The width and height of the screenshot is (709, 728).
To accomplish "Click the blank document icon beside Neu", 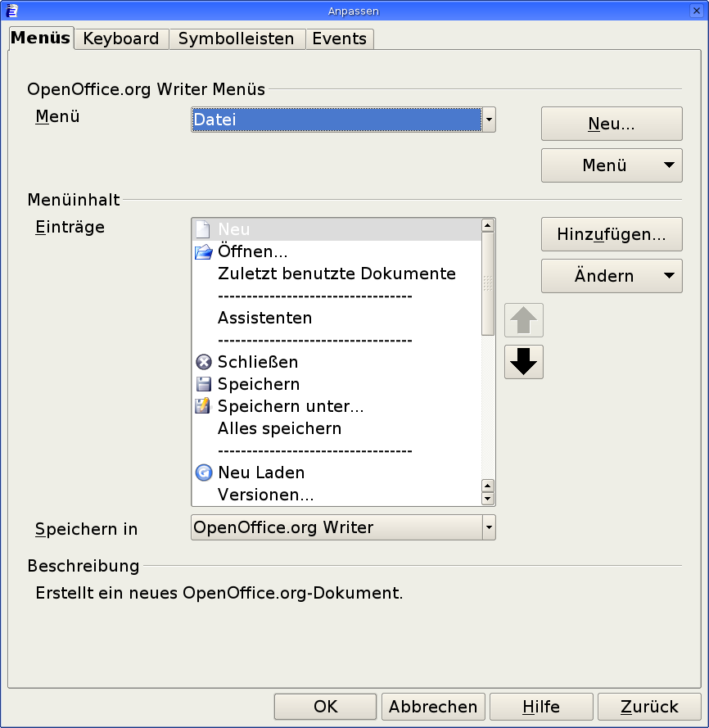I will [x=203, y=229].
